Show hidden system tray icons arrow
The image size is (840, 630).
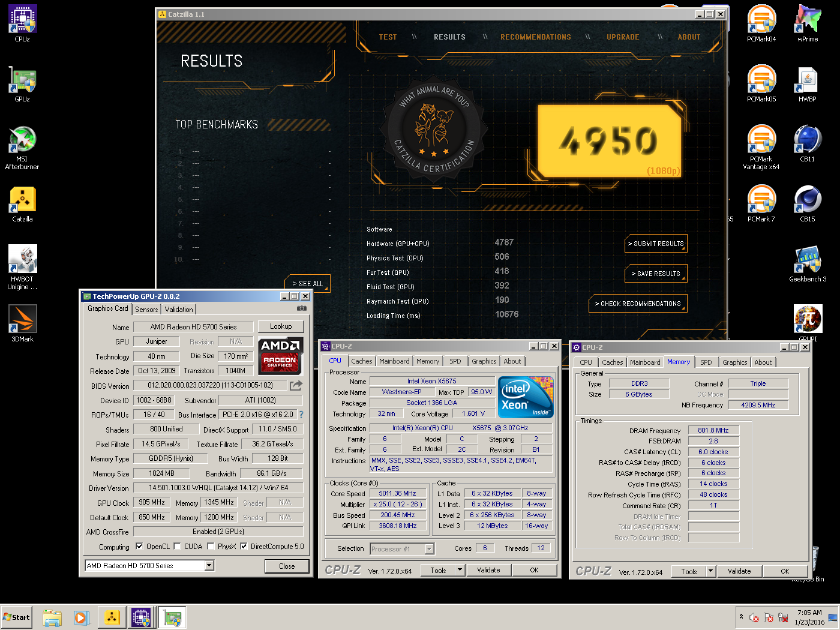742,617
